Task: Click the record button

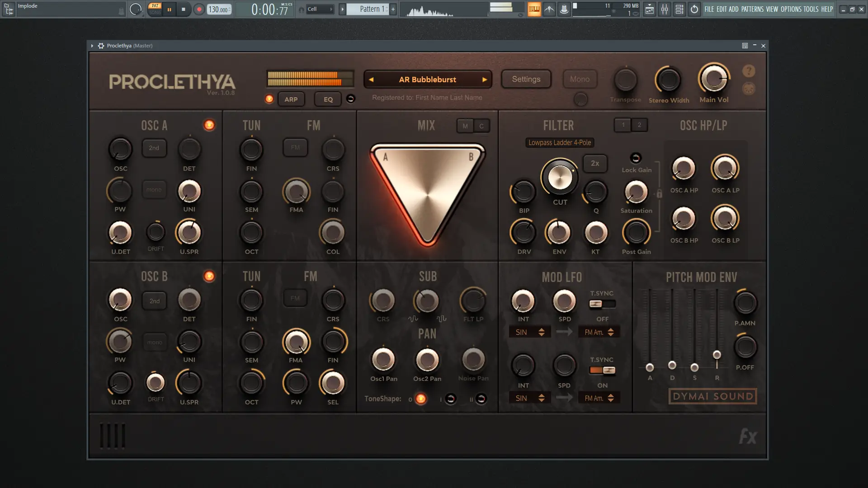Action: 198,9
